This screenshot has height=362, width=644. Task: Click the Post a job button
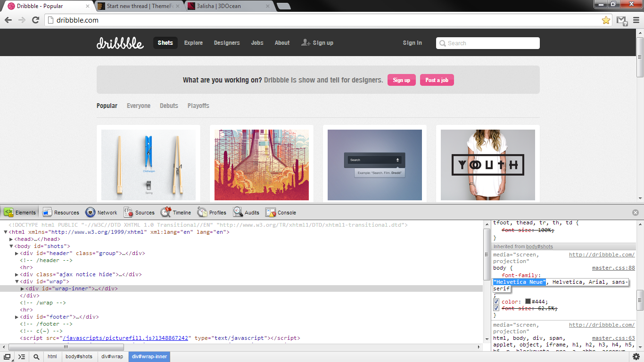(x=437, y=80)
